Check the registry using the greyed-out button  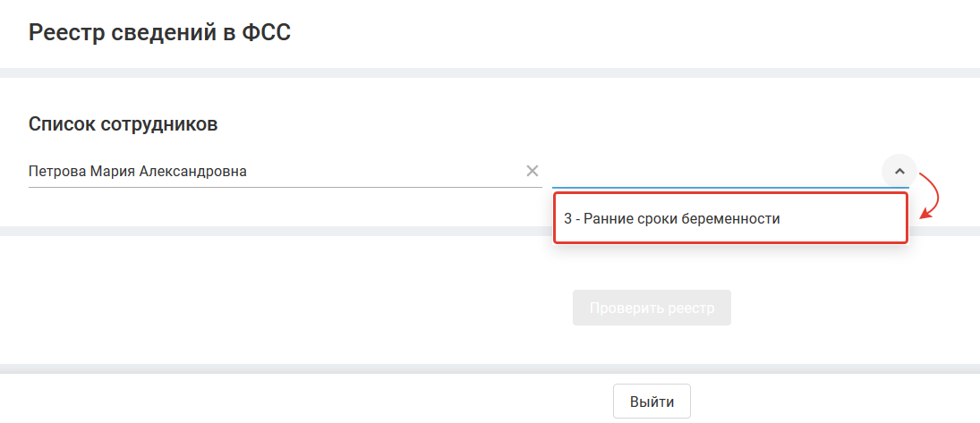pyautogui.click(x=652, y=308)
